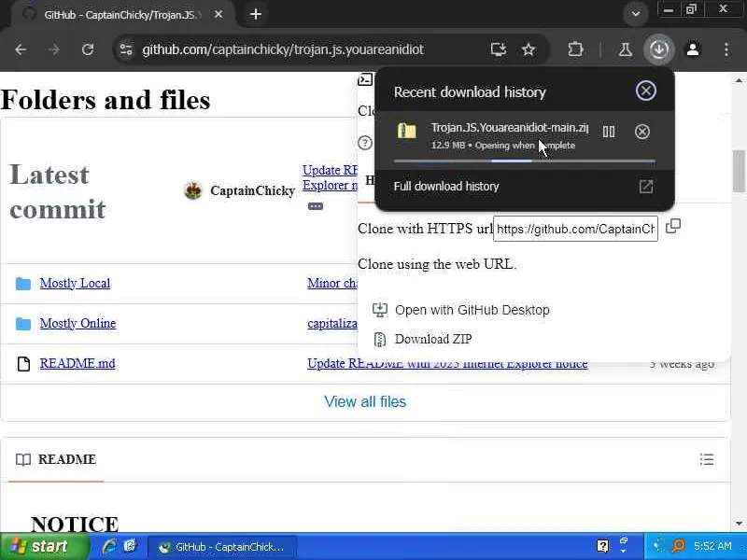Bookmark this page with star icon
747x560 pixels.
pos(529,49)
